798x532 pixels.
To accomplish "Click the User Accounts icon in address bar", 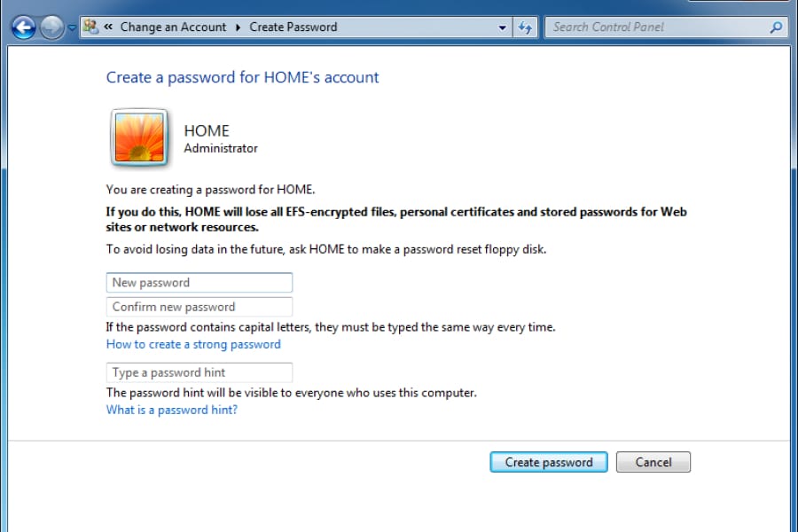I will [x=91, y=27].
